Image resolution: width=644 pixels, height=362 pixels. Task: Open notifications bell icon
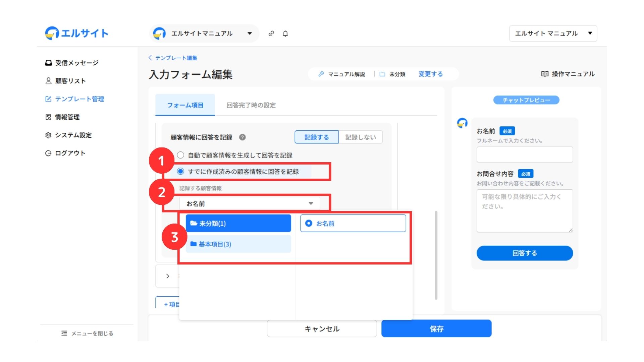(285, 34)
